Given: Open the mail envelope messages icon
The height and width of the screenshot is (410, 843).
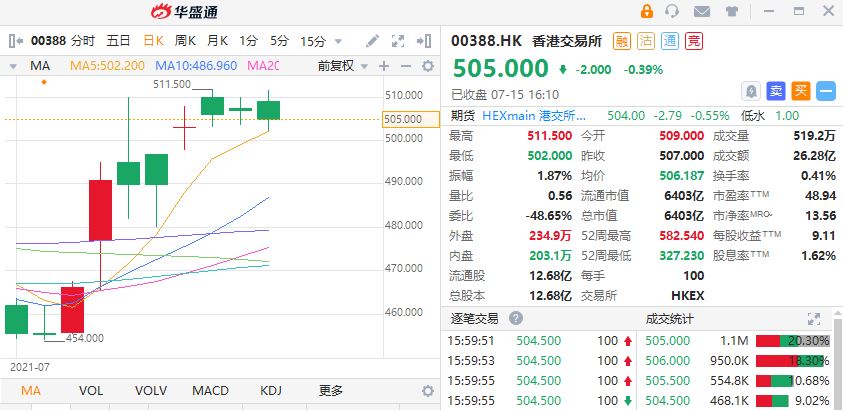Looking at the screenshot, I should (x=702, y=11).
